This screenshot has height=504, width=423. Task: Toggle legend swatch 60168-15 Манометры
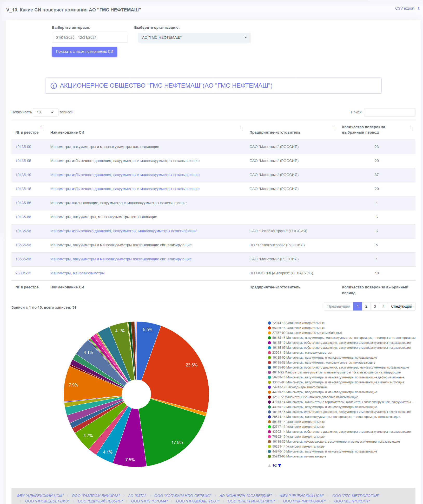point(269,338)
